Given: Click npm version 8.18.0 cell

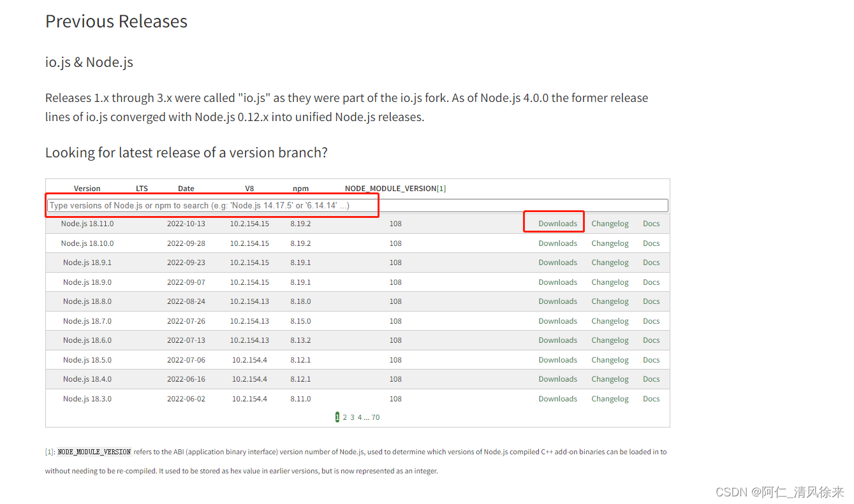Looking at the screenshot, I should [x=300, y=301].
